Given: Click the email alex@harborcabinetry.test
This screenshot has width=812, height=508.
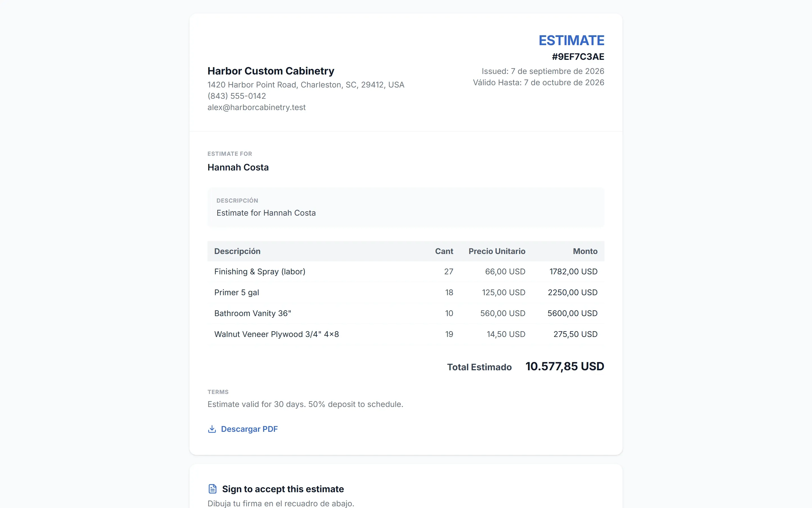Looking at the screenshot, I should [256, 107].
